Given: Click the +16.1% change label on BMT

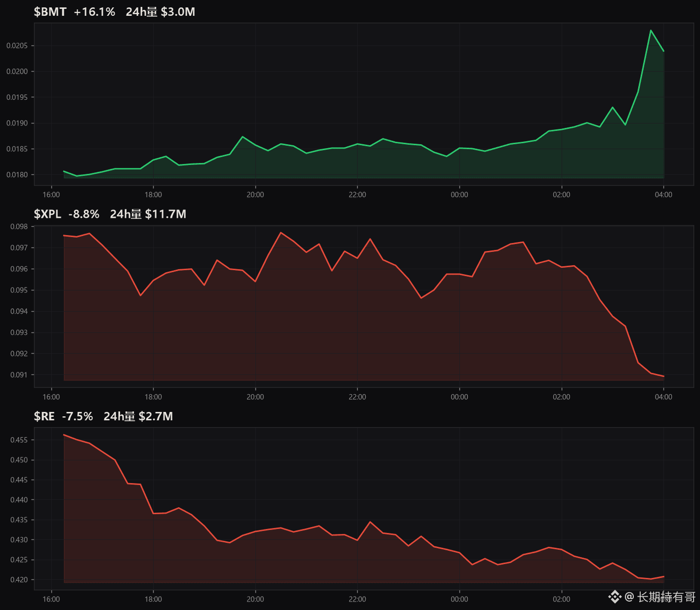Looking at the screenshot, I should 94,12.
